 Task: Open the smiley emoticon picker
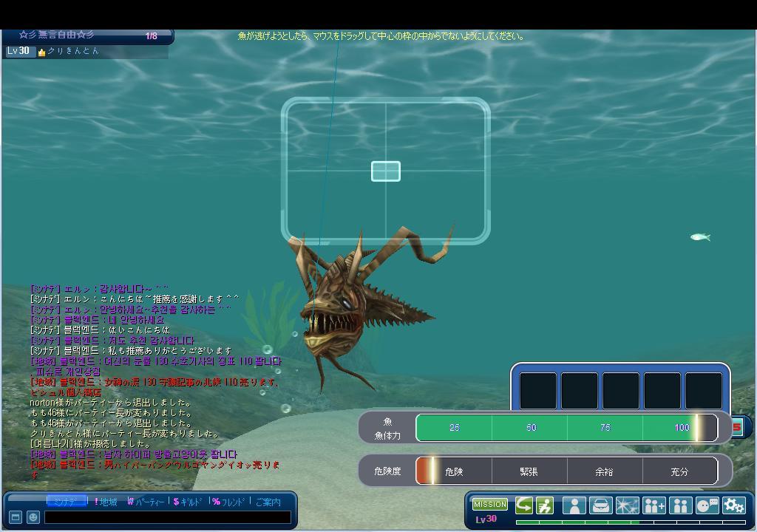[33, 517]
